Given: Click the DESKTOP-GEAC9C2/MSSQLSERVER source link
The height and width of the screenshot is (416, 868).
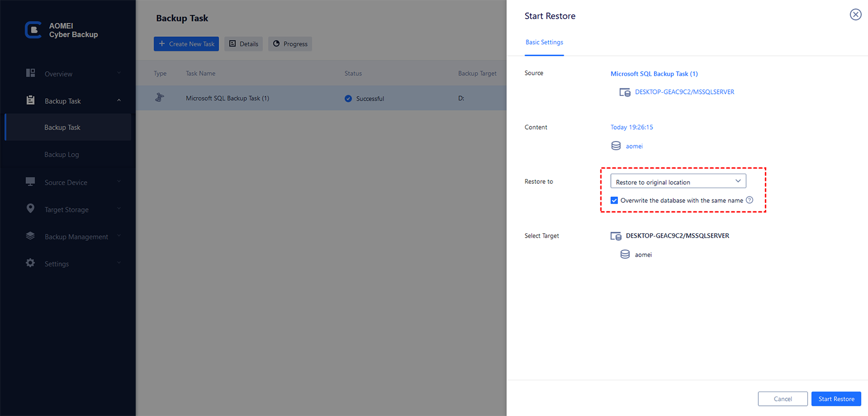Looking at the screenshot, I should (x=685, y=92).
